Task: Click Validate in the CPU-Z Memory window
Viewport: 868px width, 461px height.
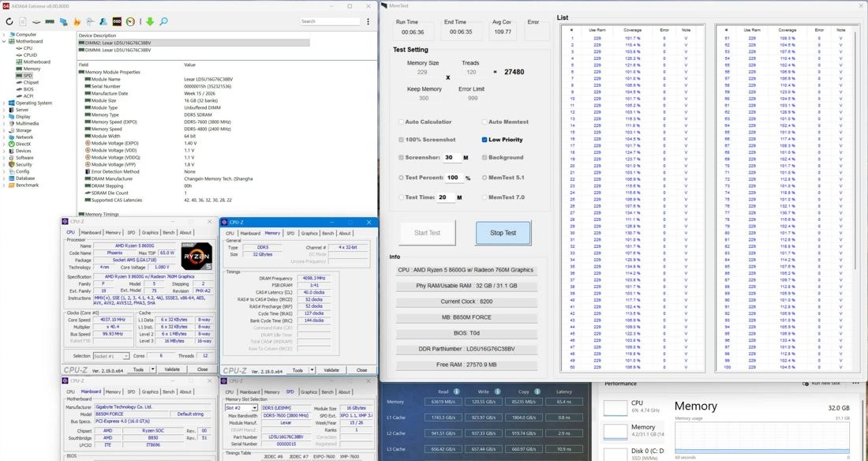Action: pyautogui.click(x=331, y=370)
